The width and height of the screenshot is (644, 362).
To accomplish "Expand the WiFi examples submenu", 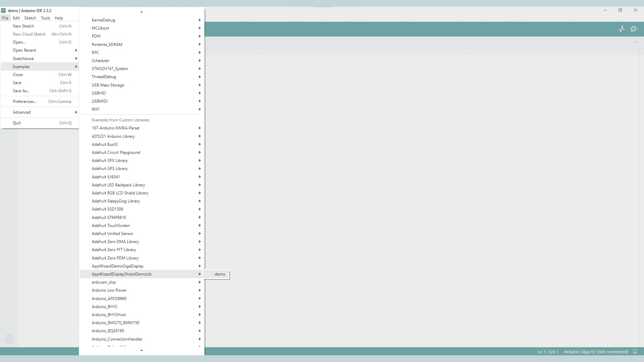I will click(96, 109).
